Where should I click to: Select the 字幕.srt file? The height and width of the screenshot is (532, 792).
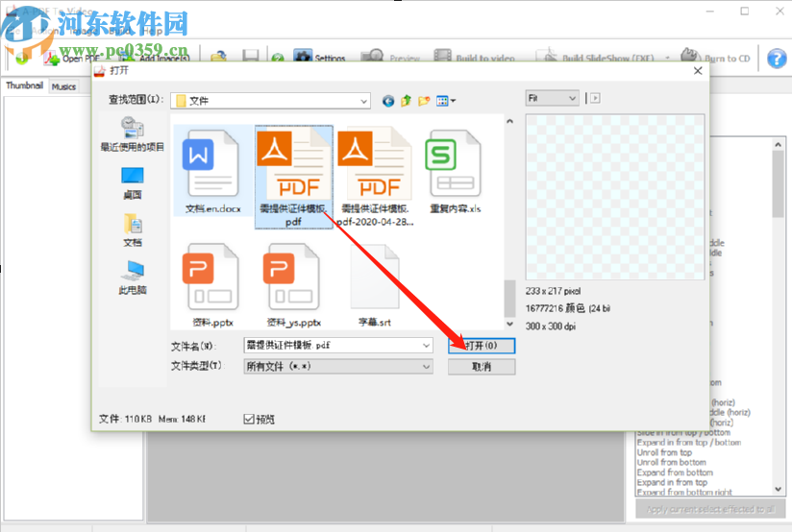375,285
